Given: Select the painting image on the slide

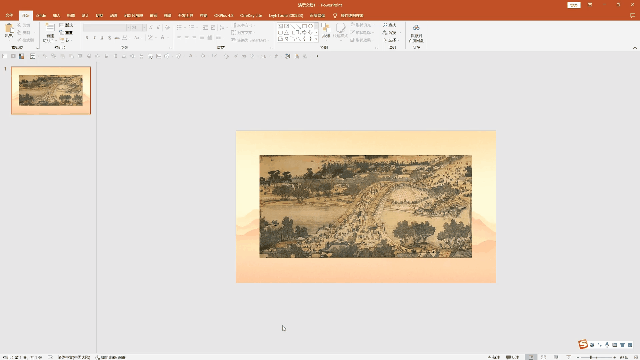Looking at the screenshot, I should 366,206.
